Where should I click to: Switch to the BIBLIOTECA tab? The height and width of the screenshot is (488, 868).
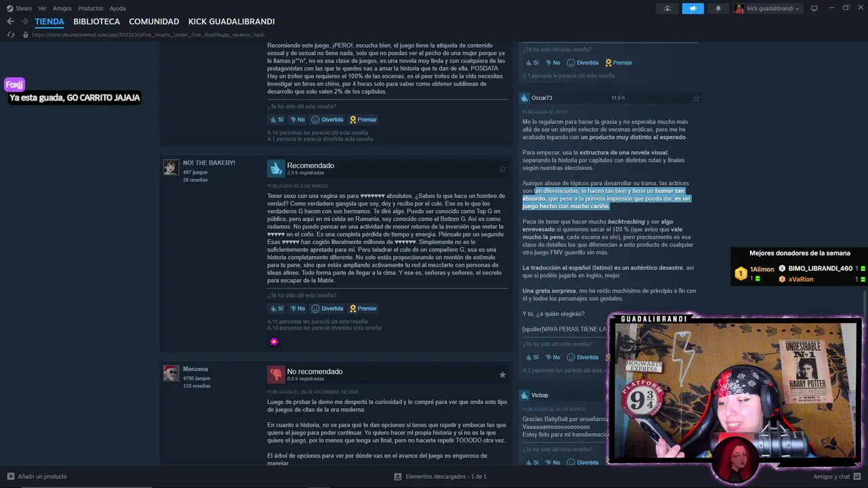click(x=96, y=22)
